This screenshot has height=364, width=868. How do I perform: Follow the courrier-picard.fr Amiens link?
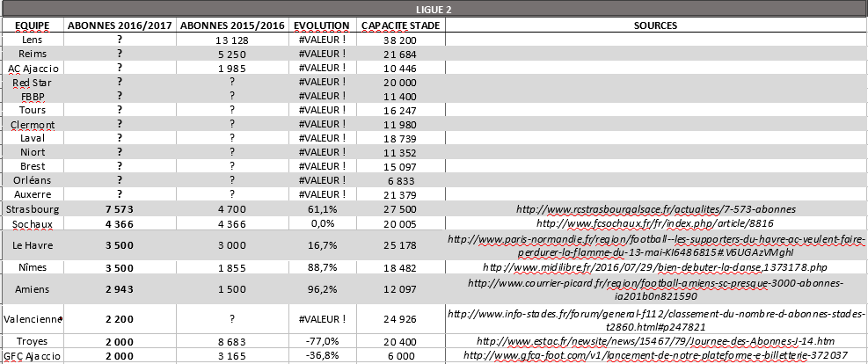click(655, 289)
